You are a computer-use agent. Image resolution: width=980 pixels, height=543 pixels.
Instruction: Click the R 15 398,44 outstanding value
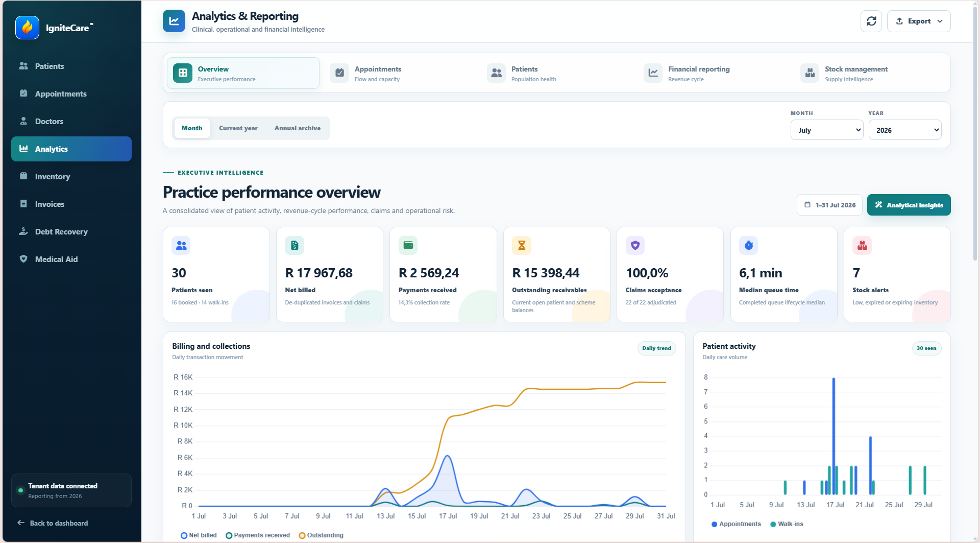546,273
